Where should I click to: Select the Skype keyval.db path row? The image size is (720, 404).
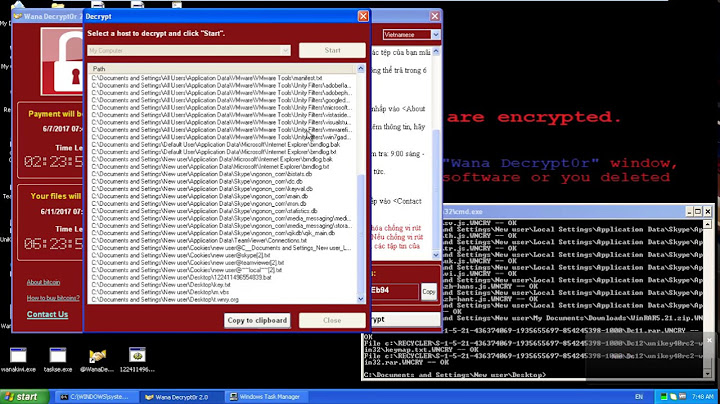[202, 189]
